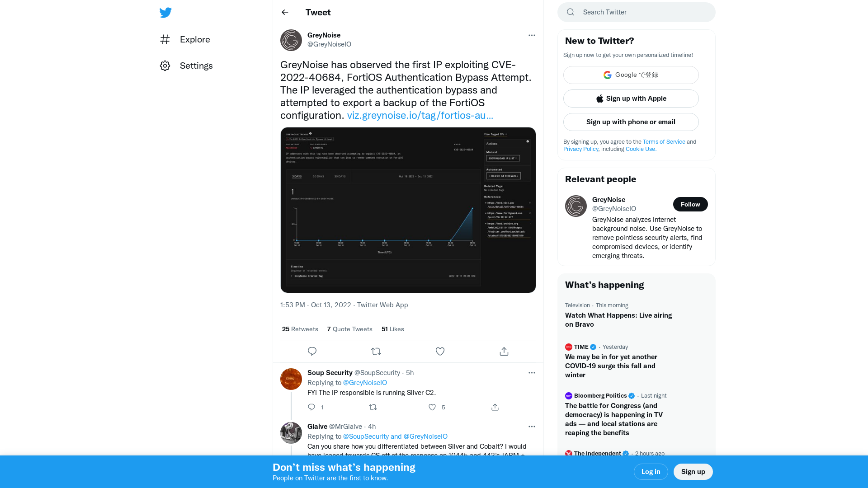Click the back arrow on the Tweet page
The height and width of the screenshot is (488, 868).
[x=284, y=12]
